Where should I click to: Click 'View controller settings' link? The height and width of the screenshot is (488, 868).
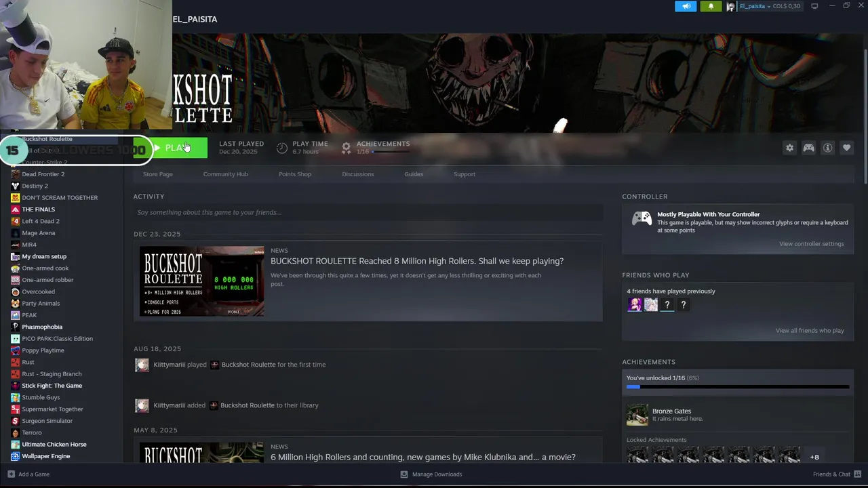click(811, 244)
